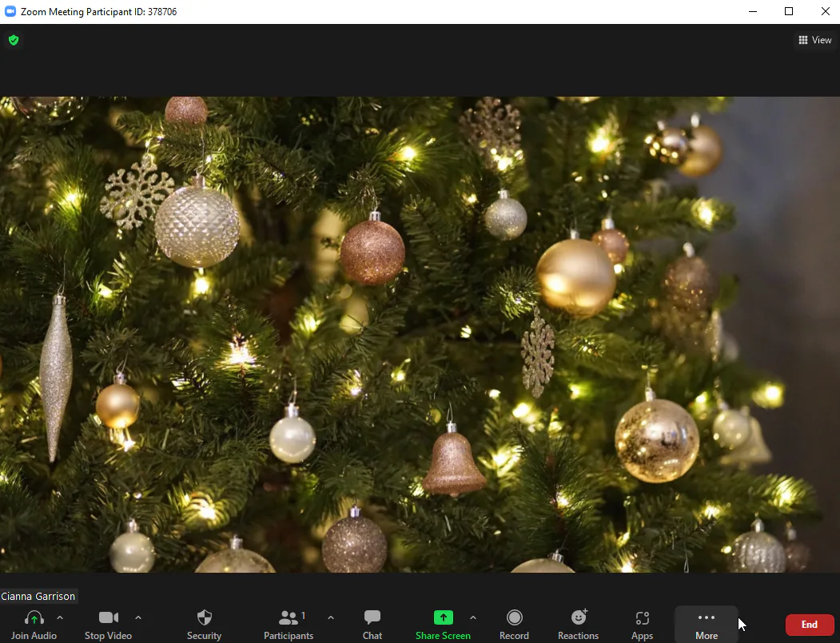Open the Security shield menu
The height and width of the screenshot is (643, 840).
click(204, 625)
